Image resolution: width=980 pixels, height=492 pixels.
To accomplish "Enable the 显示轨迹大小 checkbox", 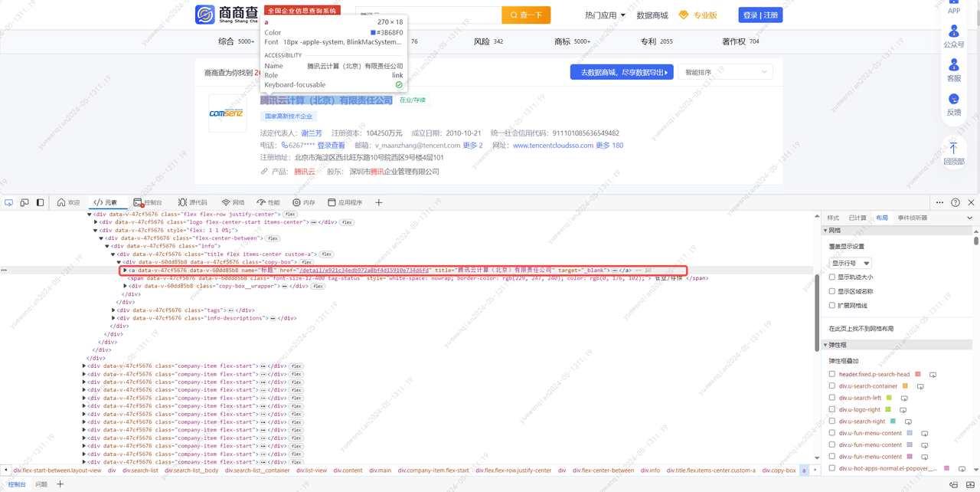I will coord(832,277).
